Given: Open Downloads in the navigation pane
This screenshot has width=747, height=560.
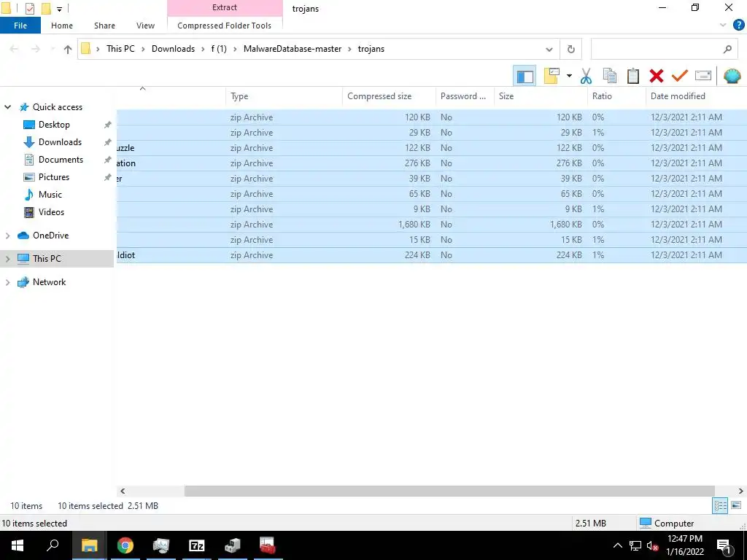Looking at the screenshot, I should click(x=60, y=142).
